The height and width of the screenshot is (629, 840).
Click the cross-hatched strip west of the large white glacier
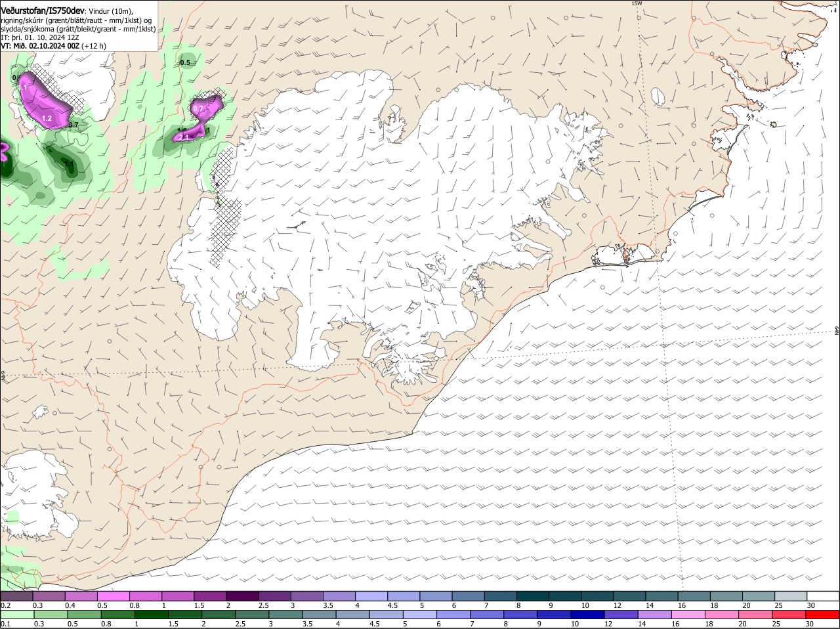(225, 207)
